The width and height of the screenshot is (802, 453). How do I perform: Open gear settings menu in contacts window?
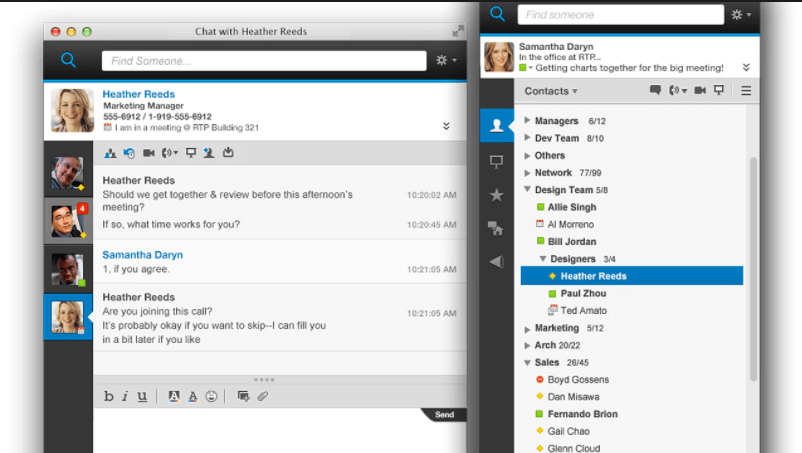click(x=741, y=15)
